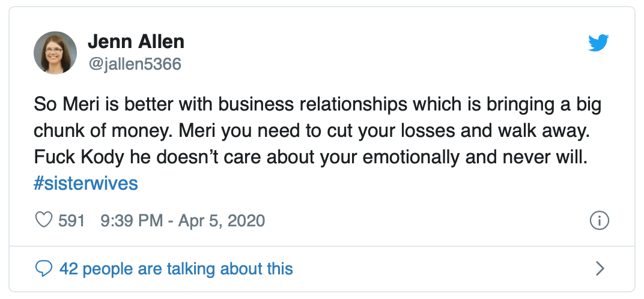Image resolution: width=644 pixels, height=299 pixels.
Task: Click the Apr 5, 2020 date
Action: tap(222, 220)
